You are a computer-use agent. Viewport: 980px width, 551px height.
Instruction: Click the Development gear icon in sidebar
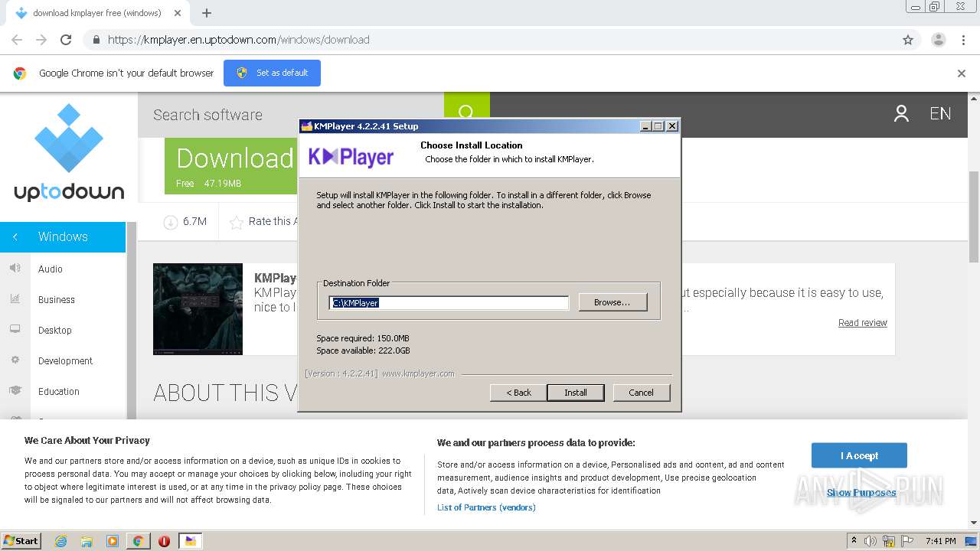click(15, 360)
